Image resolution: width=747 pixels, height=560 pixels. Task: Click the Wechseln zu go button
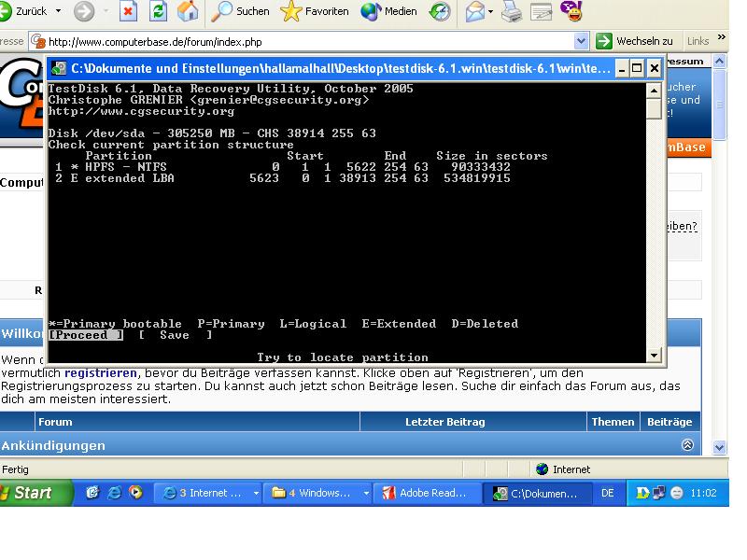(x=635, y=41)
